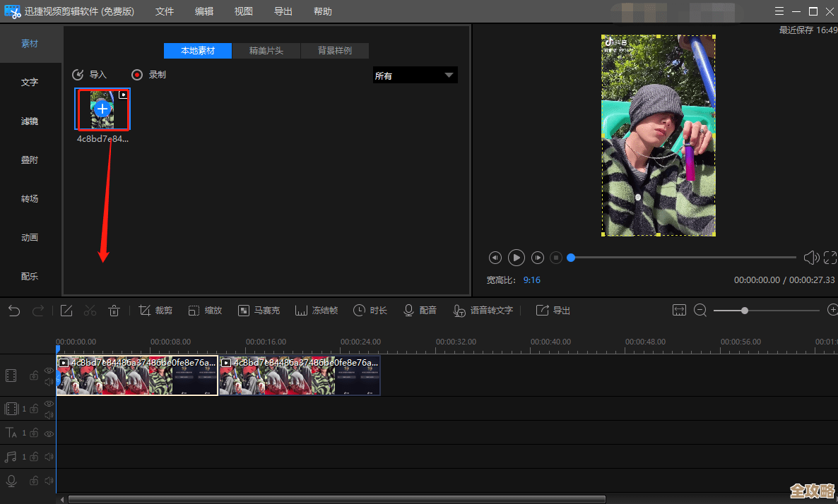The width and height of the screenshot is (838, 504).
Task: Click the undo arrow in timeline toolbar
Action: (14, 311)
